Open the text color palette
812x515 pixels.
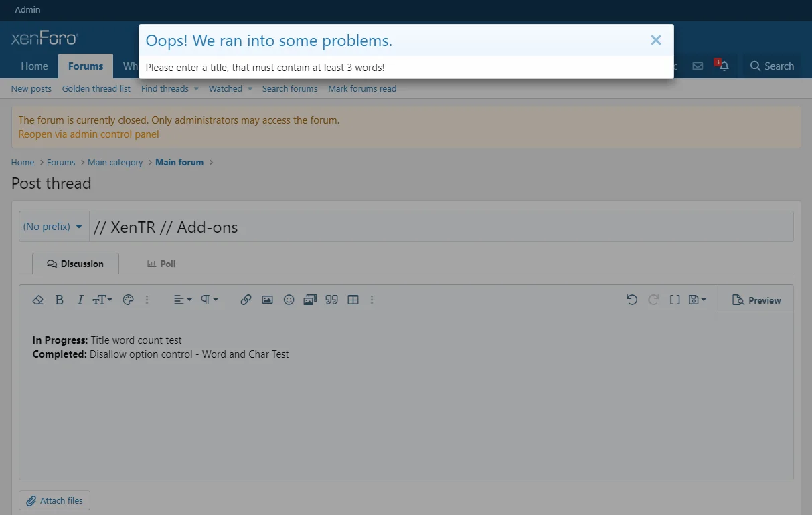coord(129,300)
